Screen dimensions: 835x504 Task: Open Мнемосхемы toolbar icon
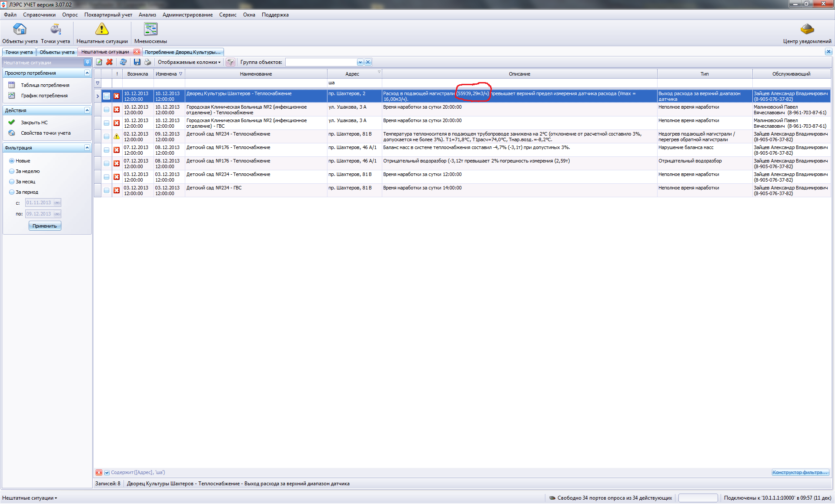(150, 33)
